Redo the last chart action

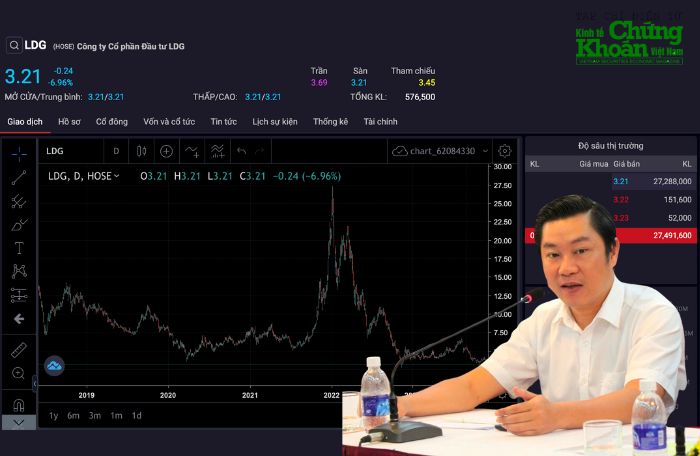coord(260,151)
